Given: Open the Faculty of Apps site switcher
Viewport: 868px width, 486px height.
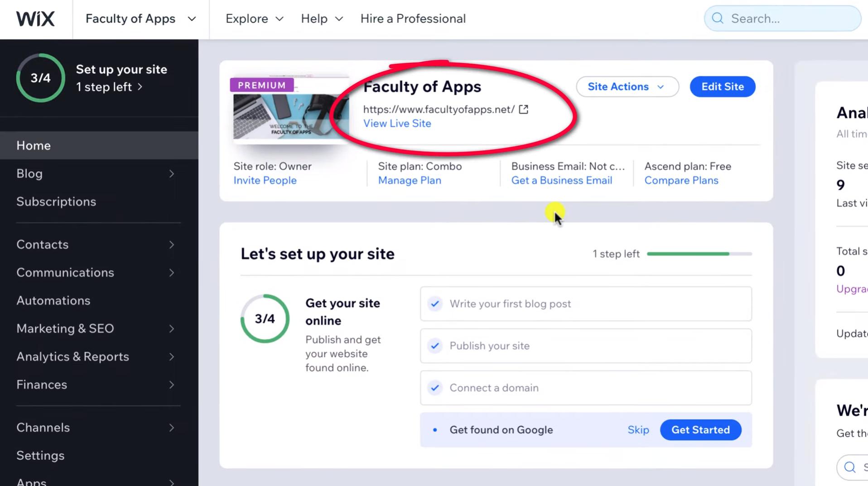Looking at the screenshot, I should click(140, 19).
